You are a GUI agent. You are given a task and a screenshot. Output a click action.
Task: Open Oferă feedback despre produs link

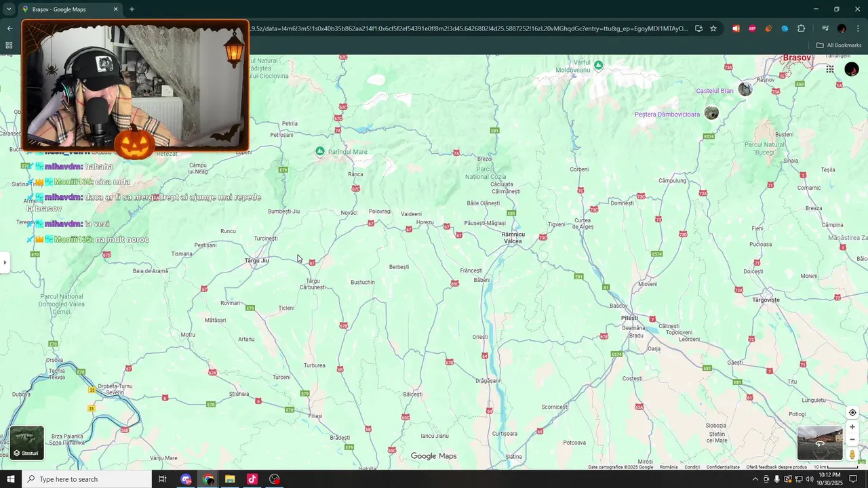pos(776,467)
